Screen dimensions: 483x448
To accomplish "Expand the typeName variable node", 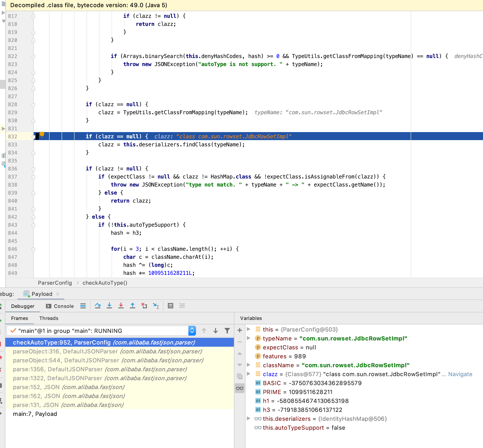I will pos(249,338).
